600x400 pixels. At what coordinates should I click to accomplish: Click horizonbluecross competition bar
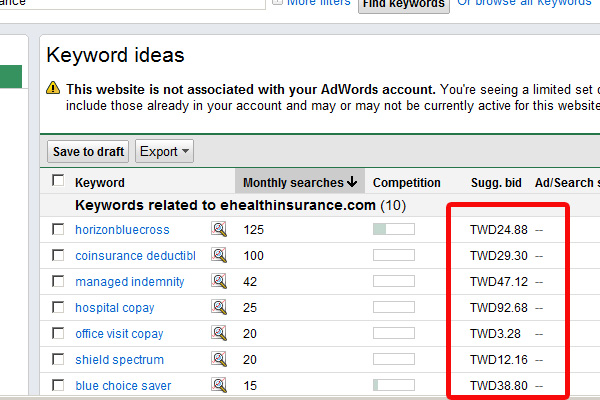pyautogui.click(x=394, y=229)
